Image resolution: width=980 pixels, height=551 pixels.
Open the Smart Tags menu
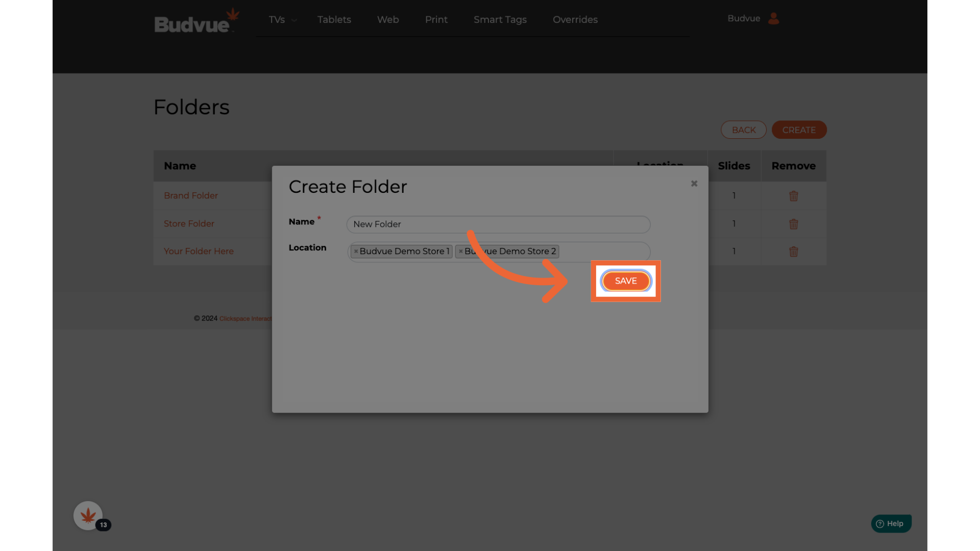point(500,20)
